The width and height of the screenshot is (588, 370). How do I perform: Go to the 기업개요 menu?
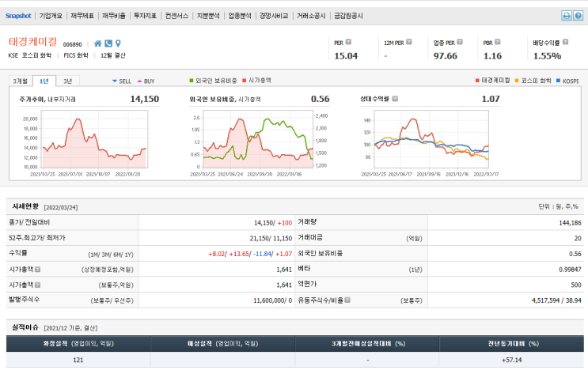[x=51, y=16]
